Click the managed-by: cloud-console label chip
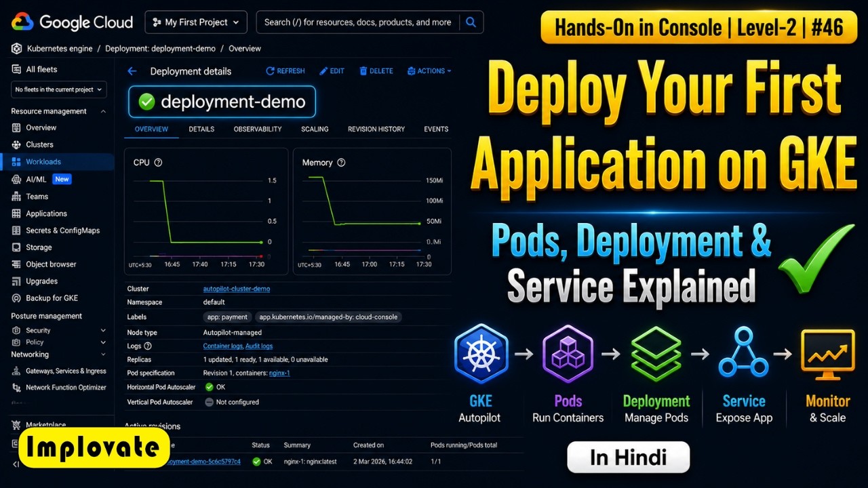 (x=328, y=317)
